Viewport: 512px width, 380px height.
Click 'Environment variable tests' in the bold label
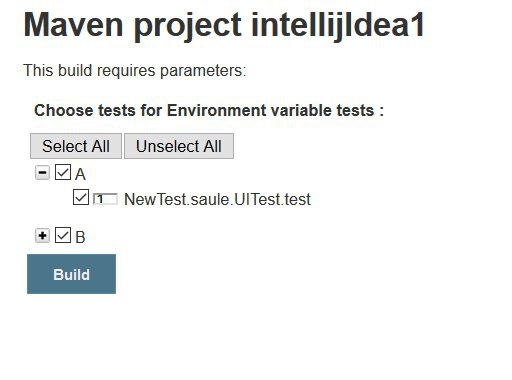[x=270, y=110]
